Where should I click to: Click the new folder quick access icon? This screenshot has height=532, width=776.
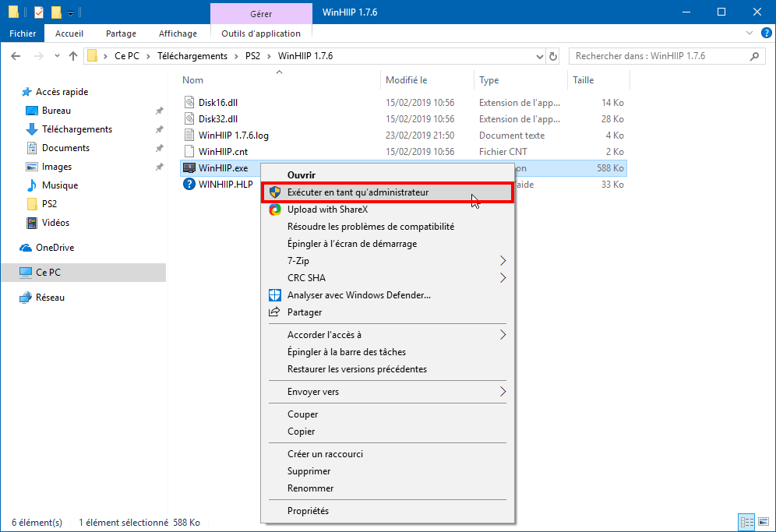coord(56,12)
